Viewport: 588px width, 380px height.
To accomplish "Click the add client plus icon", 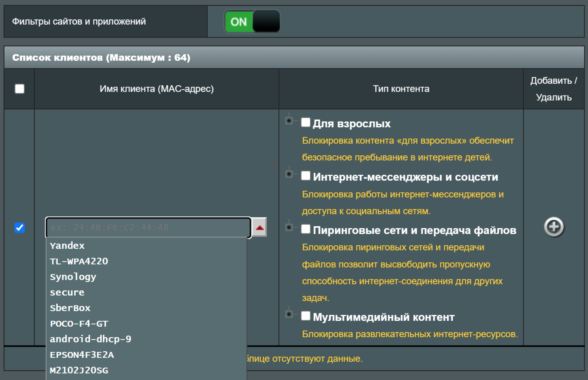I will point(554,227).
